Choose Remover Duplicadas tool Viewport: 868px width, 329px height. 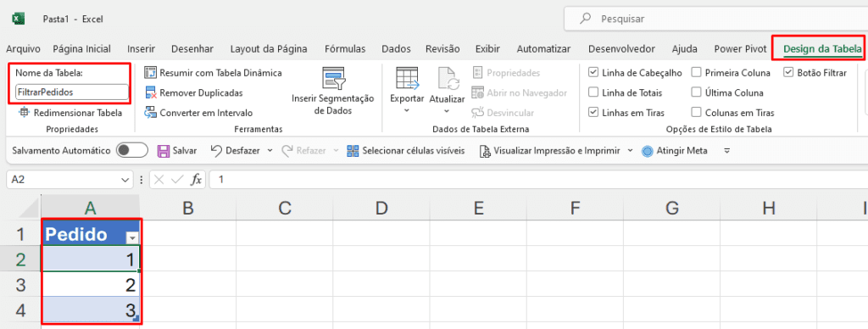tap(193, 93)
